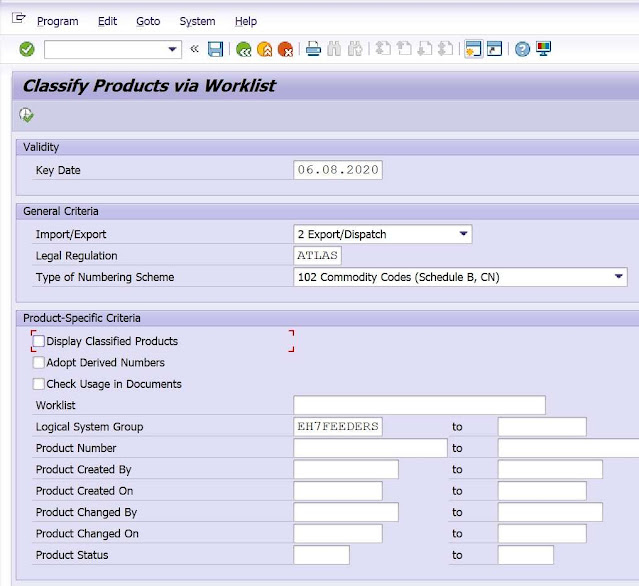Viewport: 639px width, 586px height.
Task: Click the system menu icon before Program
Action: [x=19, y=18]
